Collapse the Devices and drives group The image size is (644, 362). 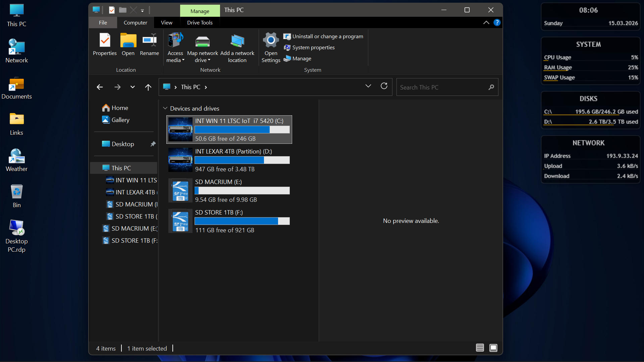165,108
